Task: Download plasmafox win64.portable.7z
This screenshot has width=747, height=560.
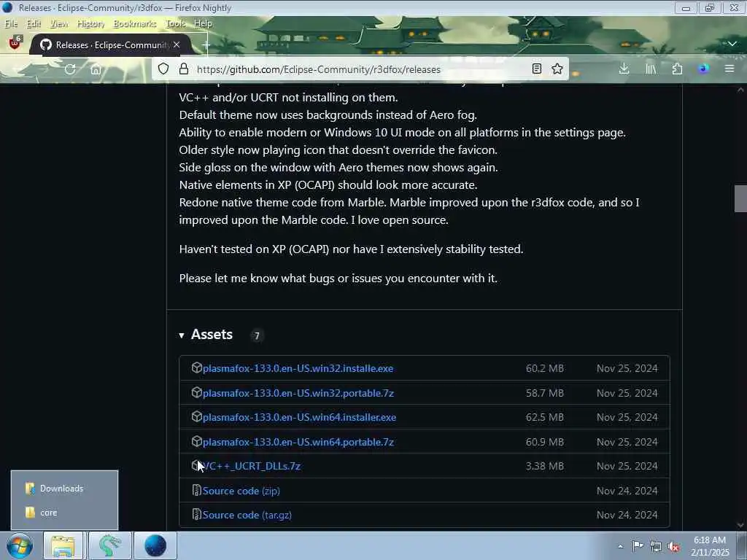Action: [x=298, y=442]
